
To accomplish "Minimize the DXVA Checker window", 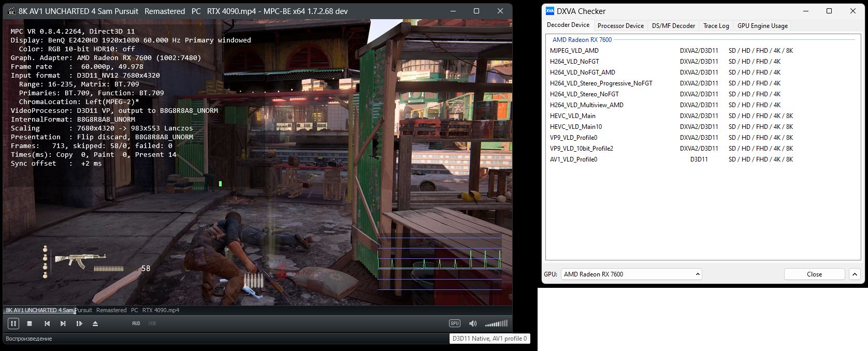I will click(x=806, y=11).
